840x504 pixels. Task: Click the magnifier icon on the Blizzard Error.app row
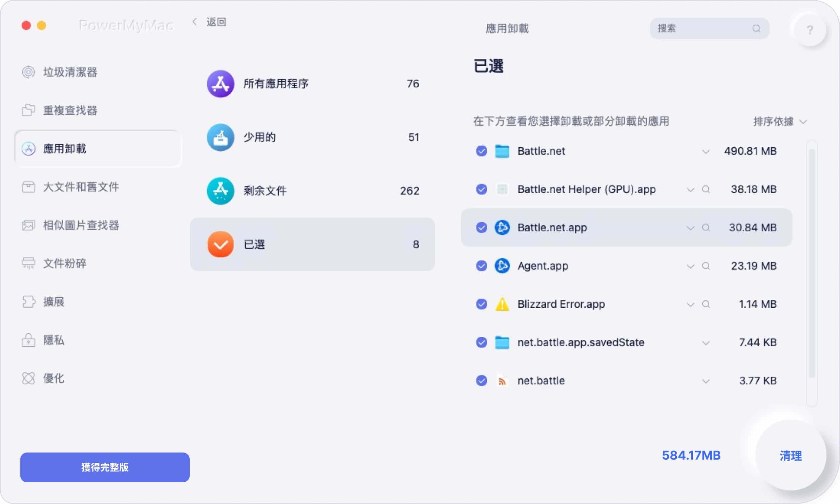coord(706,304)
